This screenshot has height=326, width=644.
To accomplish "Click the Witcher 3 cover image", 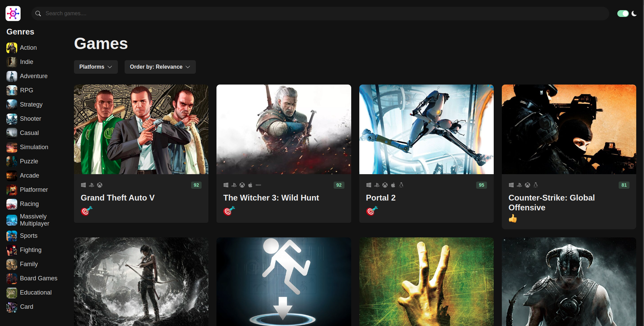I will pyautogui.click(x=284, y=129).
